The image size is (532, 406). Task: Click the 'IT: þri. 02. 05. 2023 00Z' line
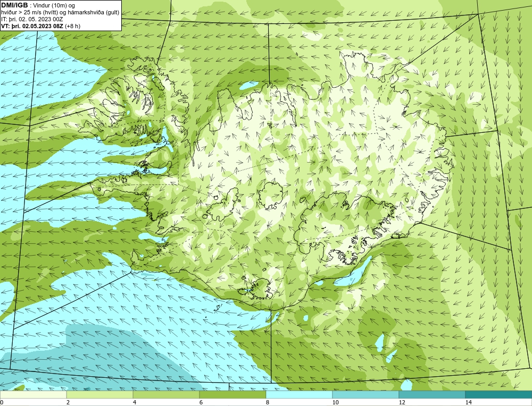(x=31, y=19)
